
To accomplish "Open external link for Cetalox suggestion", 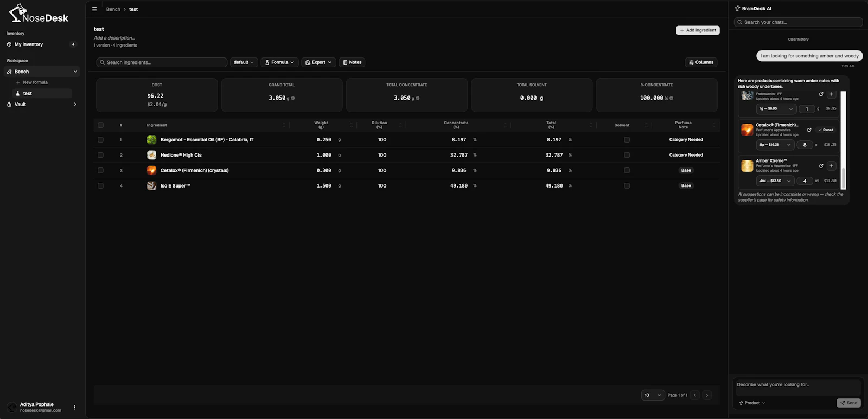I will click(809, 130).
